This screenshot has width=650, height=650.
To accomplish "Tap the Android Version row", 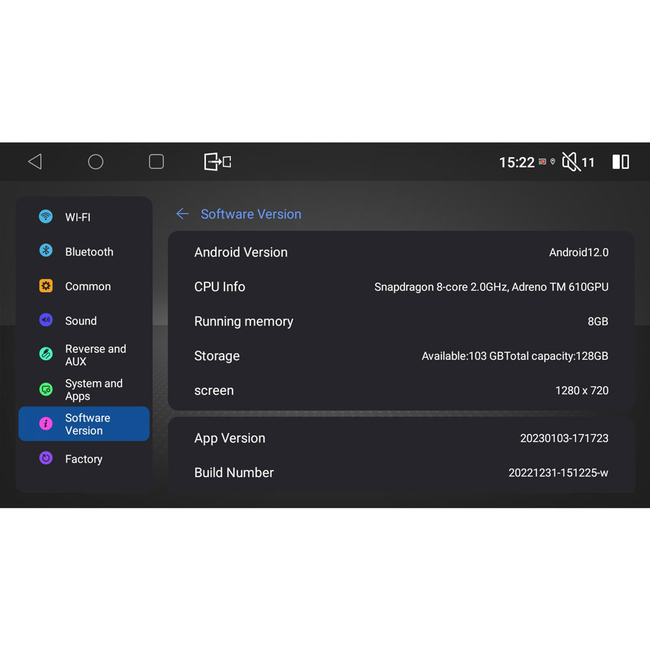I will pyautogui.click(x=400, y=252).
